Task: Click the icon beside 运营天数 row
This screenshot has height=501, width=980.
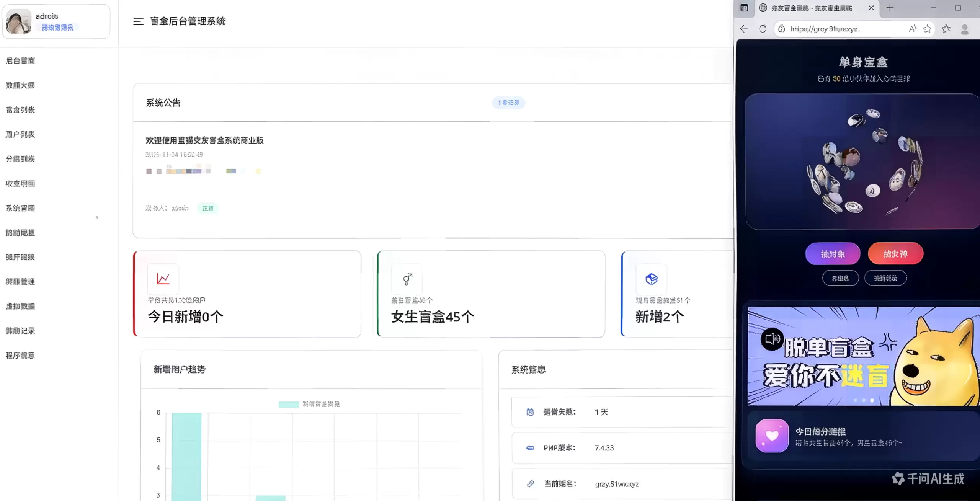Action: tap(531, 412)
